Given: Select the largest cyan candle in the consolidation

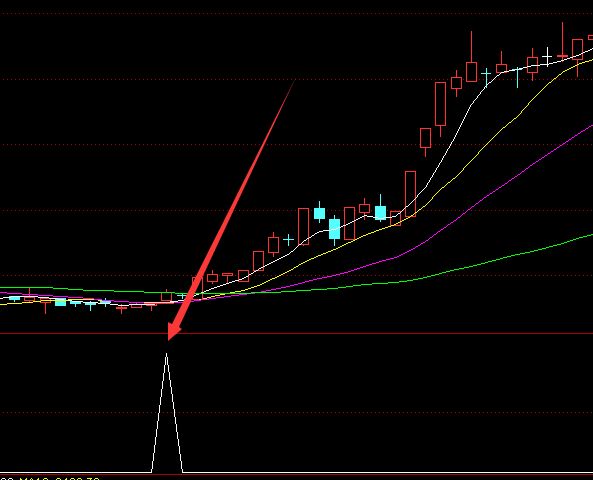Looking at the screenshot, I should pos(334,230).
